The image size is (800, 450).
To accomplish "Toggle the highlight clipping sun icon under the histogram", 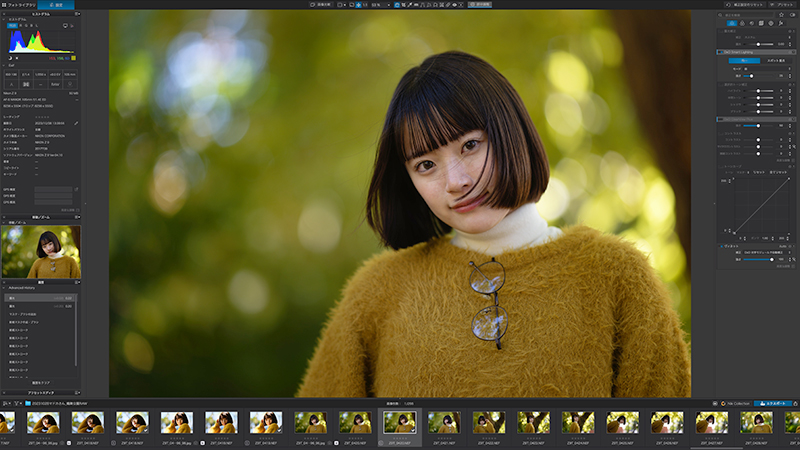I will (17, 58).
